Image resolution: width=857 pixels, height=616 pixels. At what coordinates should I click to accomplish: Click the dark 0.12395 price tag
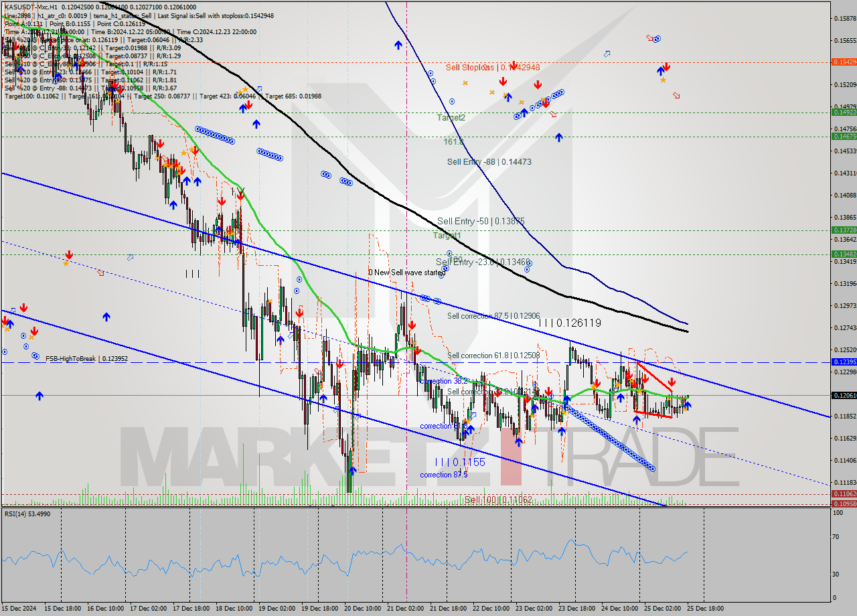(x=844, y=362)
